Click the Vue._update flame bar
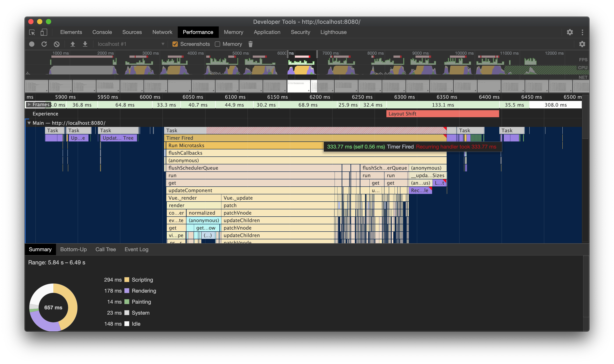Image resolution: width=614 pixels, height=364 pixels. click(278, 198)
